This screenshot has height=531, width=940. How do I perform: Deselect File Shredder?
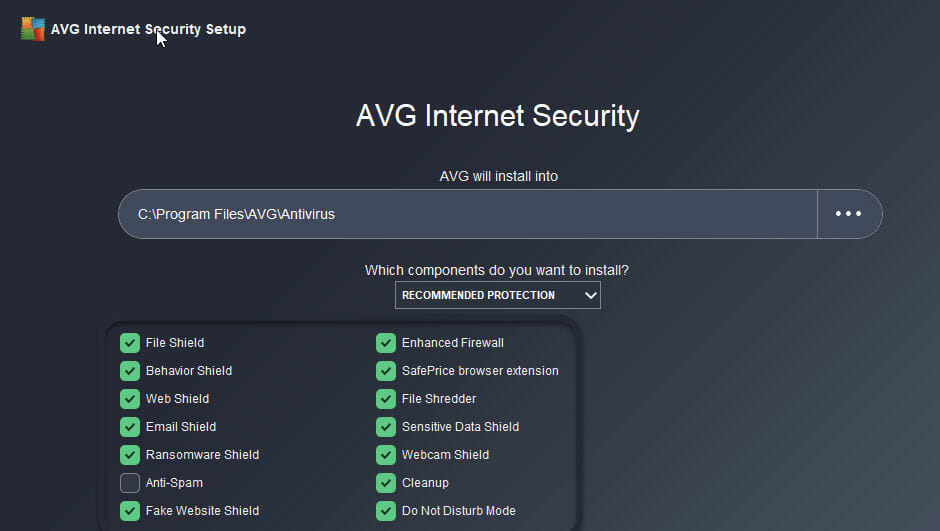pyautogui.click(x=386, y=399)
